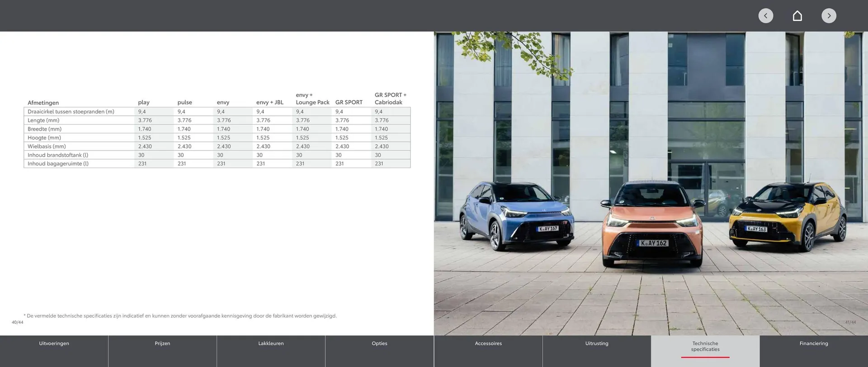The height and width of the screenshot is (367, 868).
Task: Click the 3.776 length value for play
Action: point(145,120)
